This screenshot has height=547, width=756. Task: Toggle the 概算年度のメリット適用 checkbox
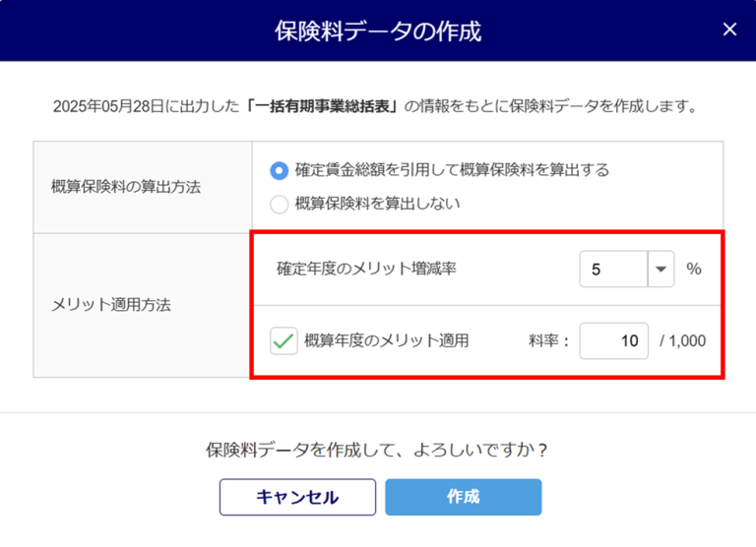click(284, 341)
